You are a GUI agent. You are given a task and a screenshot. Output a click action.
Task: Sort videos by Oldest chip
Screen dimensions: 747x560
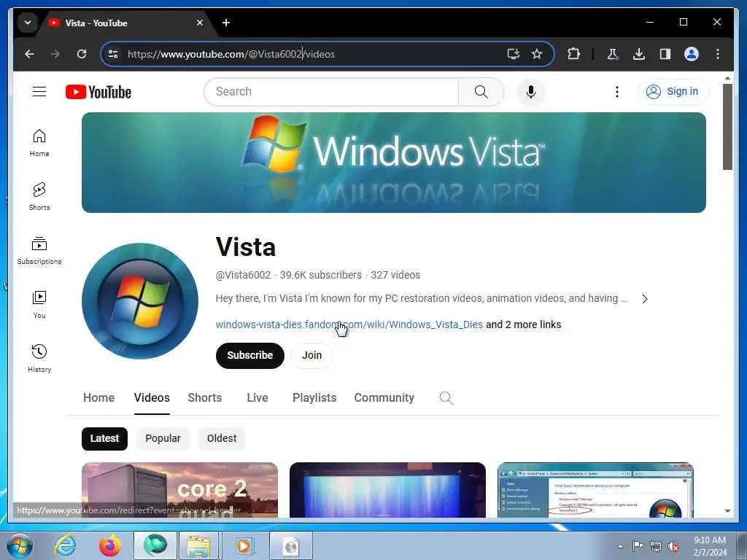pyautogui.click(x=222, y=438)
